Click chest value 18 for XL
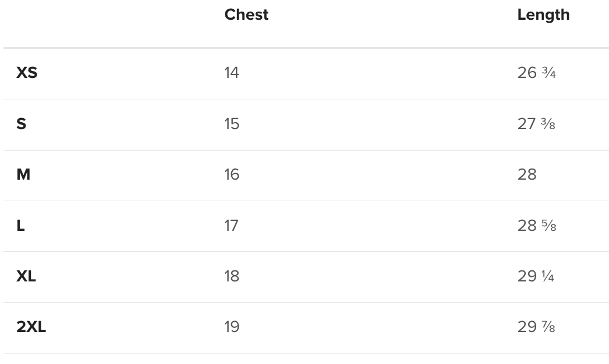The image size is (609, 364). point(232,276)
